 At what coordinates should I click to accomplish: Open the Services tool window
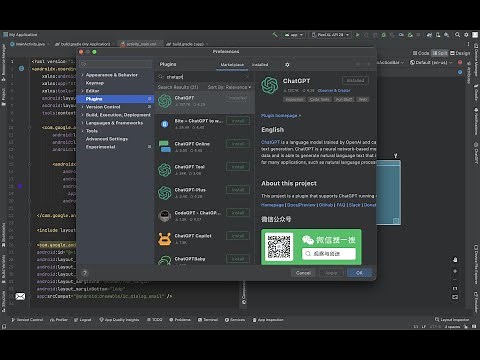click(x=235, y=320)
